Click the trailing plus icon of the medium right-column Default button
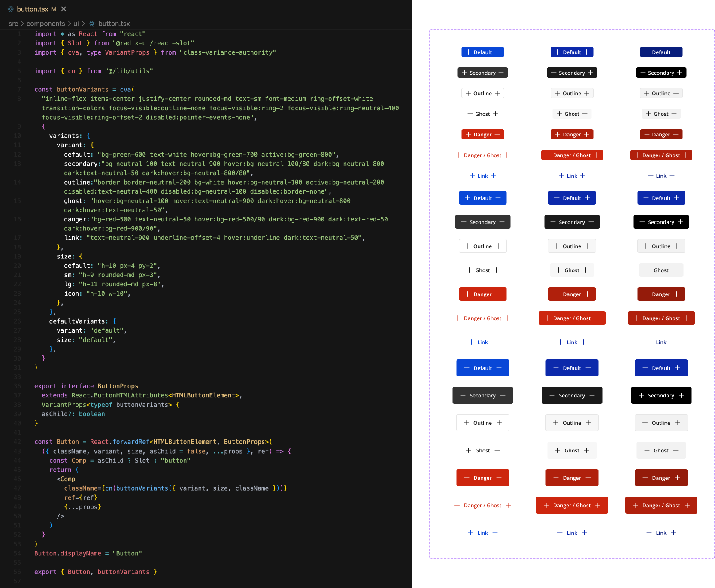The image size is (715, 588). [677, 198]
